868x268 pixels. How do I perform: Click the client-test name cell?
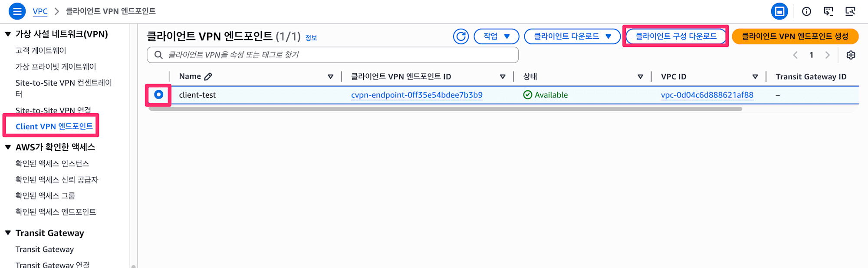click(x=197, y=95)
